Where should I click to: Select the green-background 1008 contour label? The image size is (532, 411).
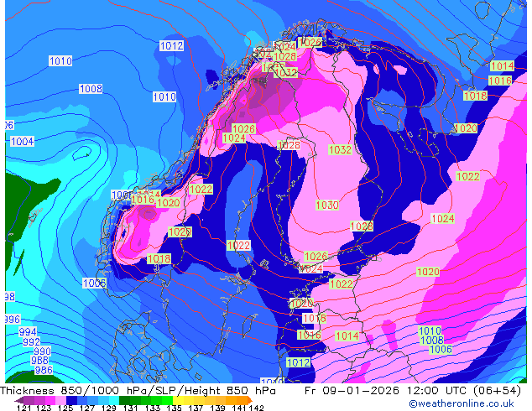pyautogui.click(x=432, y=340)
